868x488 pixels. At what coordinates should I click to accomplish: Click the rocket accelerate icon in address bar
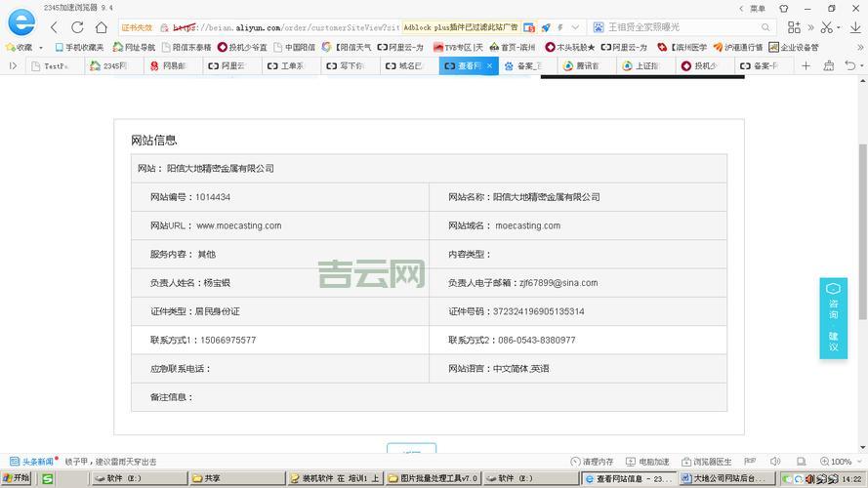click(x=546, y=27)
